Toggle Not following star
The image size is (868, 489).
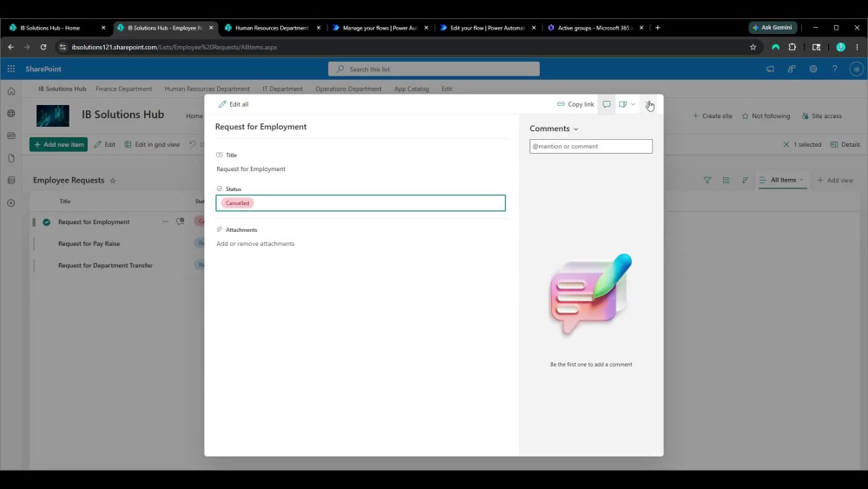[x=766, y=116]
